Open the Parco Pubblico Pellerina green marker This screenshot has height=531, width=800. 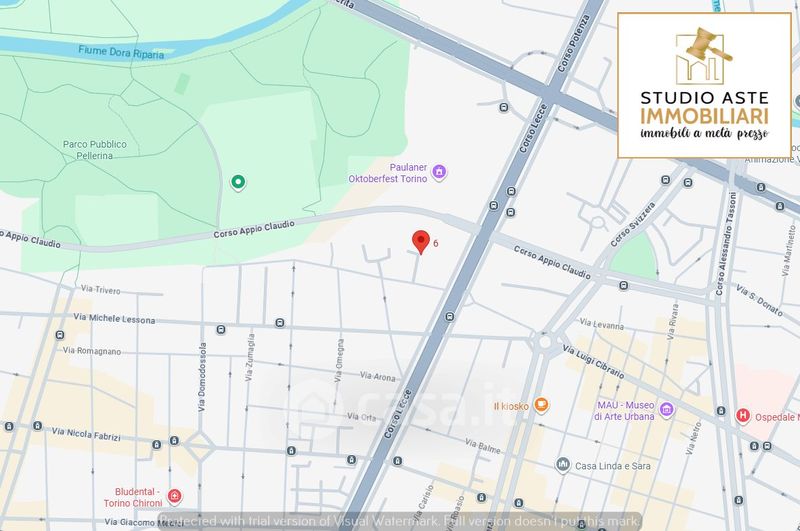click(x=238, y=181)
